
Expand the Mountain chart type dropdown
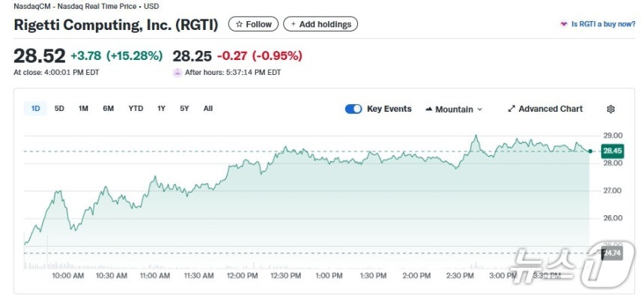pyautogui.click(x=454, y=109)
